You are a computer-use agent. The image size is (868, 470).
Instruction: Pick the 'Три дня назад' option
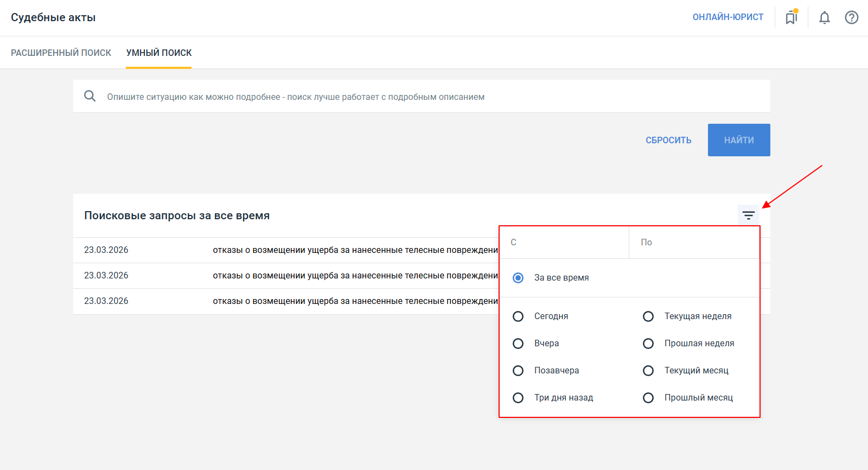click(518, 398)
